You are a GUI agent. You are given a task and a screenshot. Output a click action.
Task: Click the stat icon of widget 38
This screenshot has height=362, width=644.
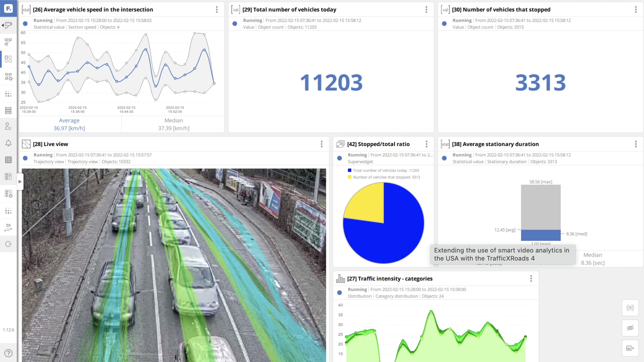445,144
